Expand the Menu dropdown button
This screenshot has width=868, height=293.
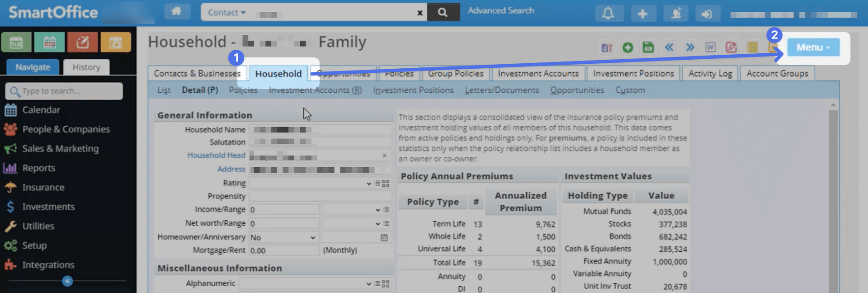[x=813, y=47]
